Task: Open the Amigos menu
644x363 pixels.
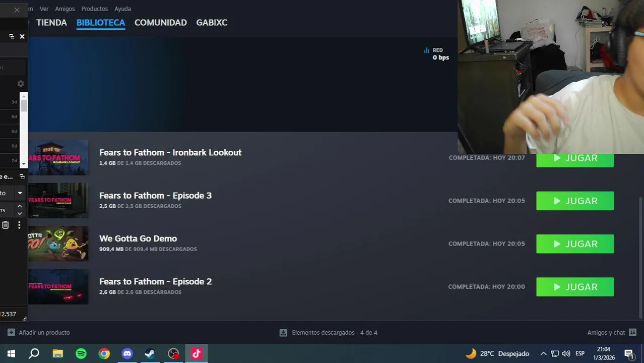Action: coord(65,9)
